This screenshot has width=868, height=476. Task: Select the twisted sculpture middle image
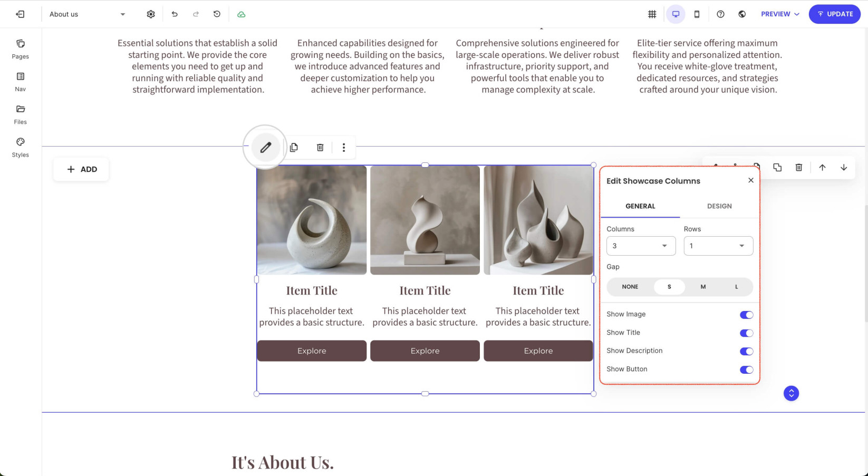(425, 220)
